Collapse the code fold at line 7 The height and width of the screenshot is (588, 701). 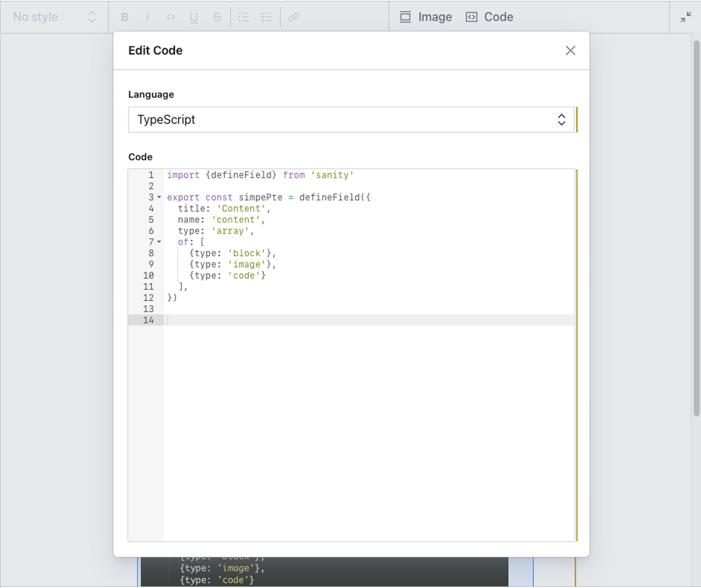159,242
